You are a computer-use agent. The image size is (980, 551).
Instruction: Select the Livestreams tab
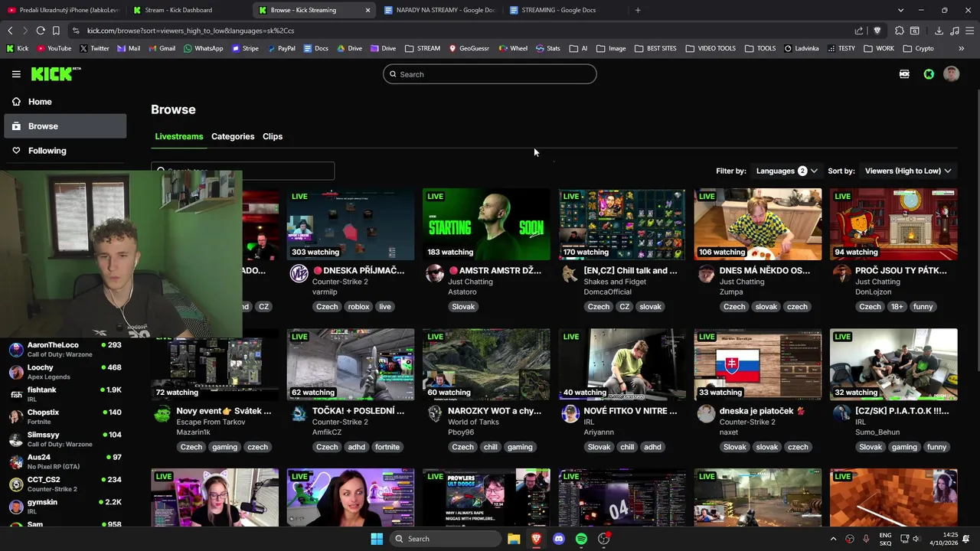coord(179,136)
